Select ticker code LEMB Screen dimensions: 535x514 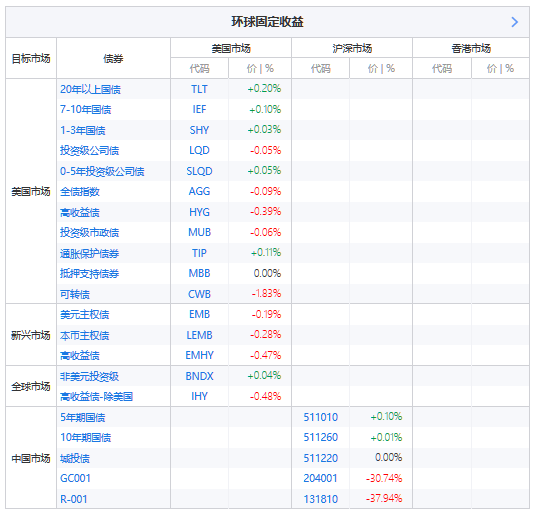pyautogui.click(x=199, y=335)
